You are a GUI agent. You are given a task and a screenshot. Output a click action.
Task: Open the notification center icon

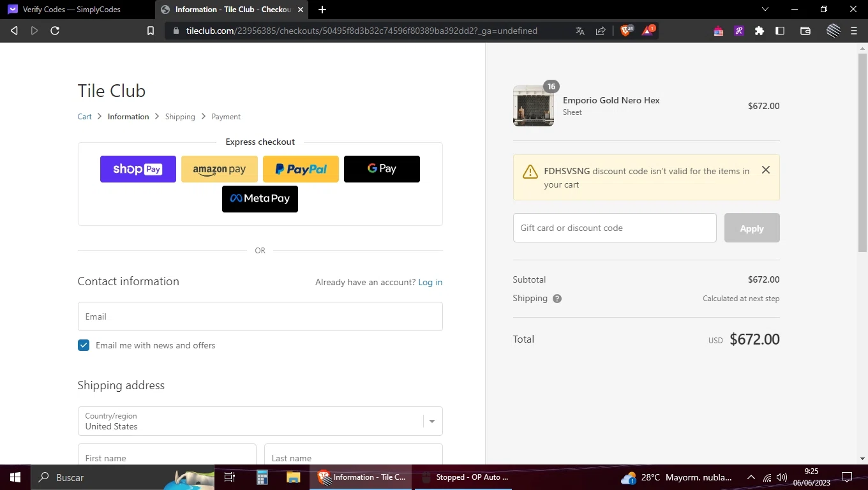coord(847,477)
